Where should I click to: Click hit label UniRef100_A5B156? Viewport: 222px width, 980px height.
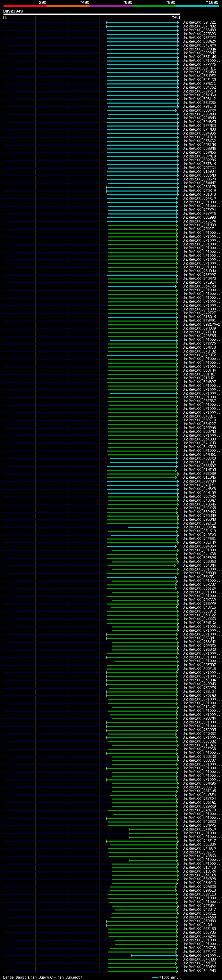(199, 145)
